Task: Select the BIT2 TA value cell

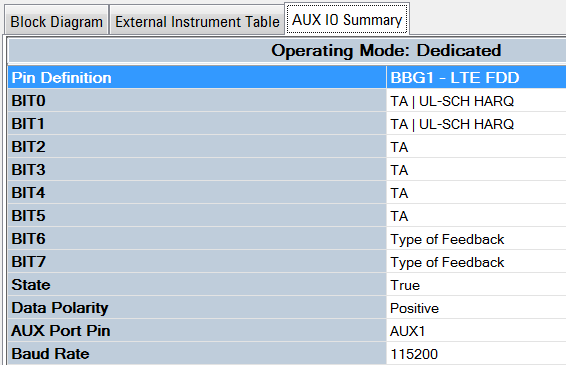Action: pos(476,147)
